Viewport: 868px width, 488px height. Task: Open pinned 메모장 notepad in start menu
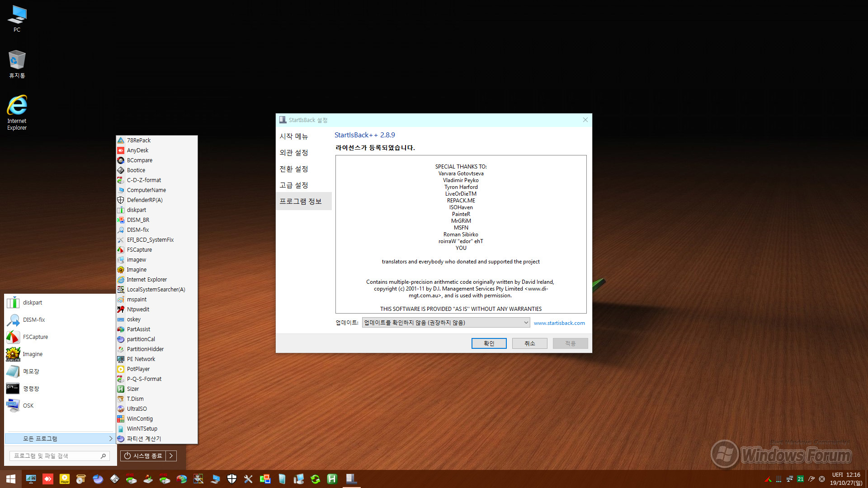(x=59, y=371)
